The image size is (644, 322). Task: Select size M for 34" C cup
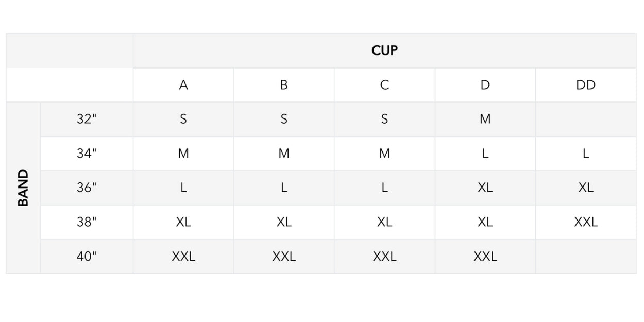[384, 154]
